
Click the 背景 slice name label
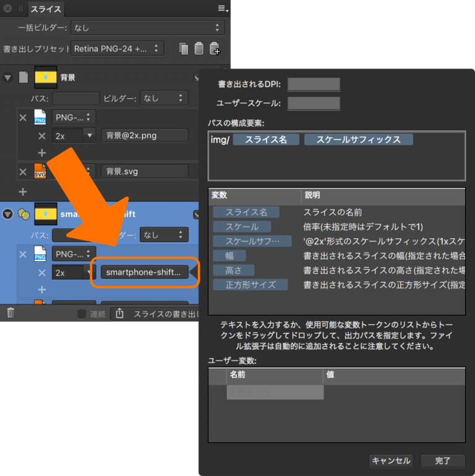click(x=67, y=78)
